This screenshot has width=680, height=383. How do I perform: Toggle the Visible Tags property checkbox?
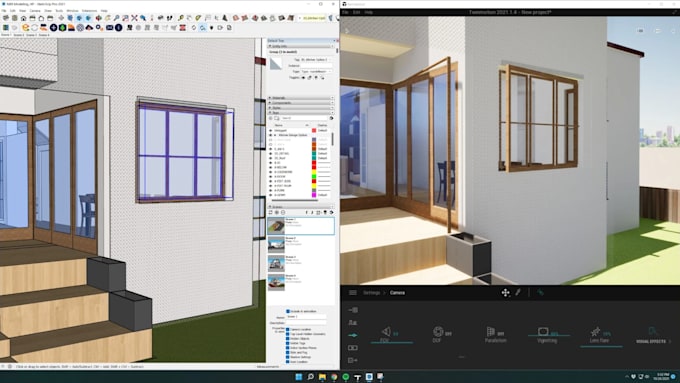[x=288, y=343]
